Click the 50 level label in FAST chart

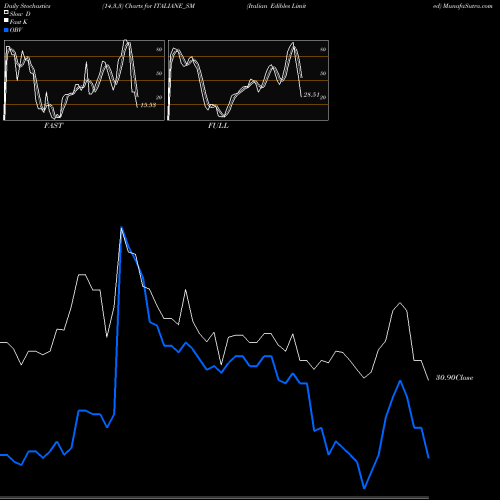[159, 73]
